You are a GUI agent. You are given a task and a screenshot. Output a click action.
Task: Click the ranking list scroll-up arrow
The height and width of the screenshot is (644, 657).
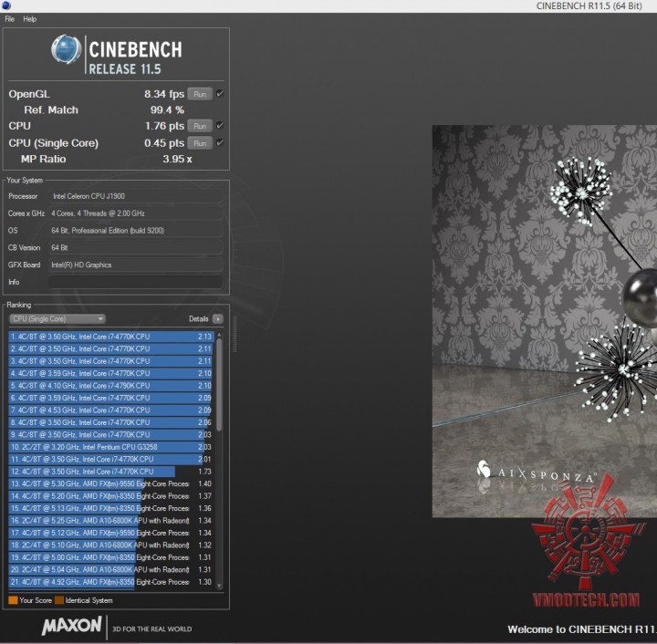pyautogui.click(x=219, y=336)
